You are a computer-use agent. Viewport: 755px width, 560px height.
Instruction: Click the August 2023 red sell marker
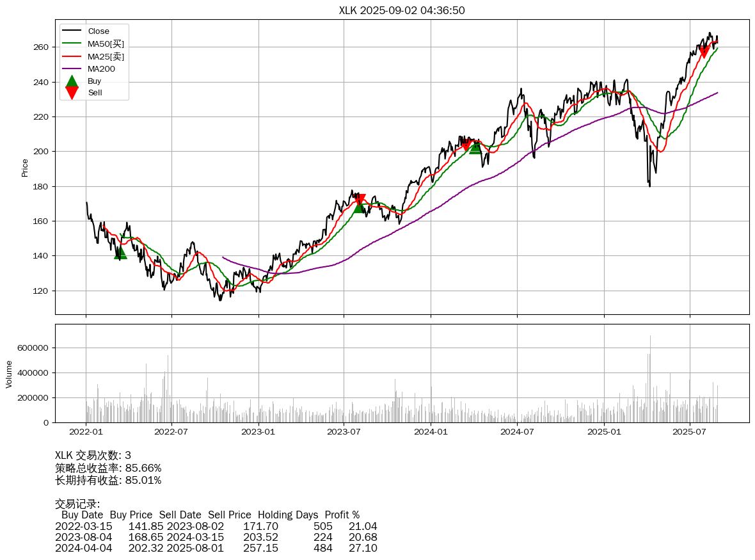(360, 200)
